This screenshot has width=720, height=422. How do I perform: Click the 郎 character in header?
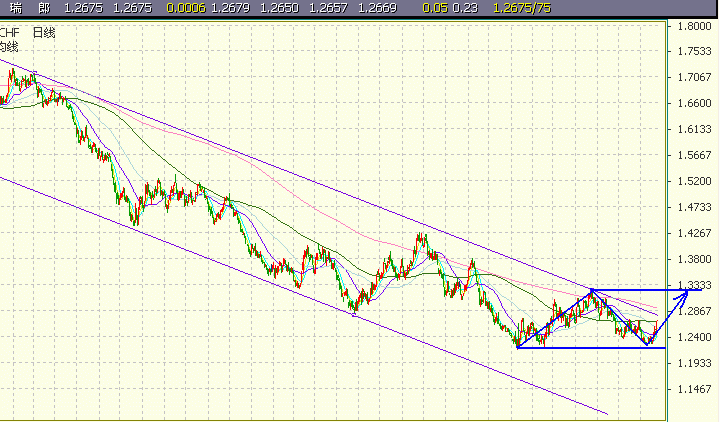click(x=44, y=8)
